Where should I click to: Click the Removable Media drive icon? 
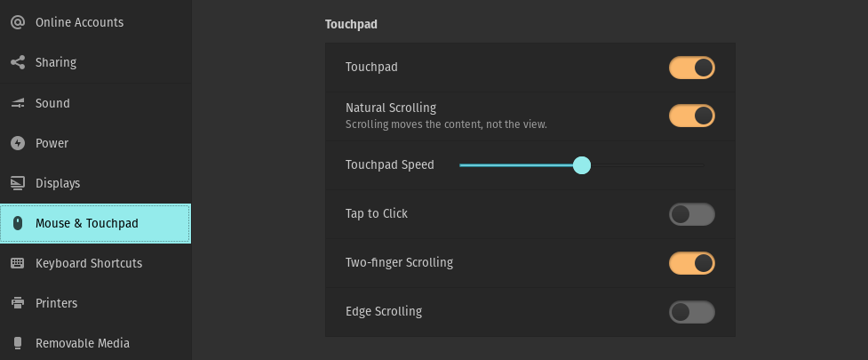tap(18, 343)
